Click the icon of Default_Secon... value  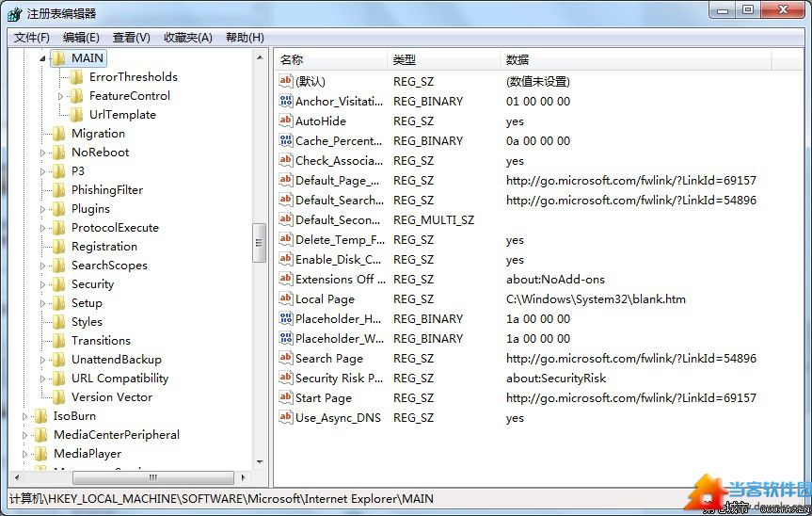pos(286,219)
